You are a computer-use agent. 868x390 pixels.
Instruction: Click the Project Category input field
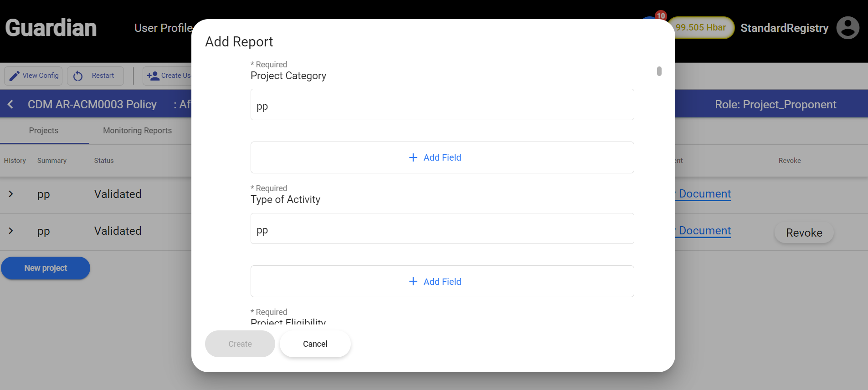pos(442,105)
